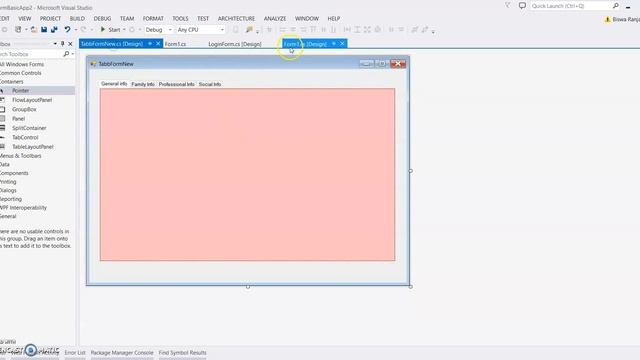The height and width of the screenshot is (360, 640).
Task: Pin the Toolbox panel with pushpin icon
Action: [x=62, y=44]
